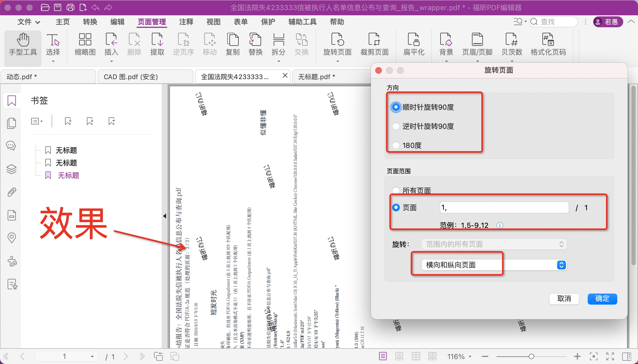
Task: Select 所有页面 page range option
Action: (396, 190)
